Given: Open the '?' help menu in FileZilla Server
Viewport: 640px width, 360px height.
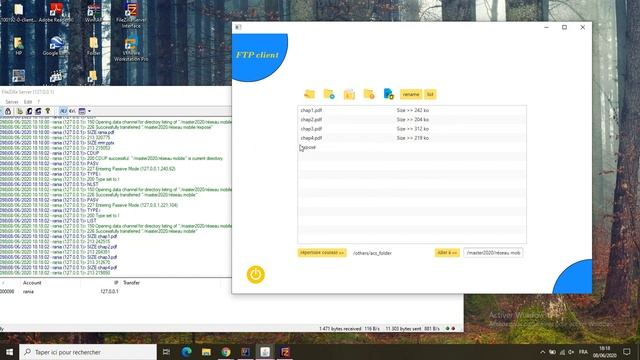Looking at the screenshot, I should (39, 102).
